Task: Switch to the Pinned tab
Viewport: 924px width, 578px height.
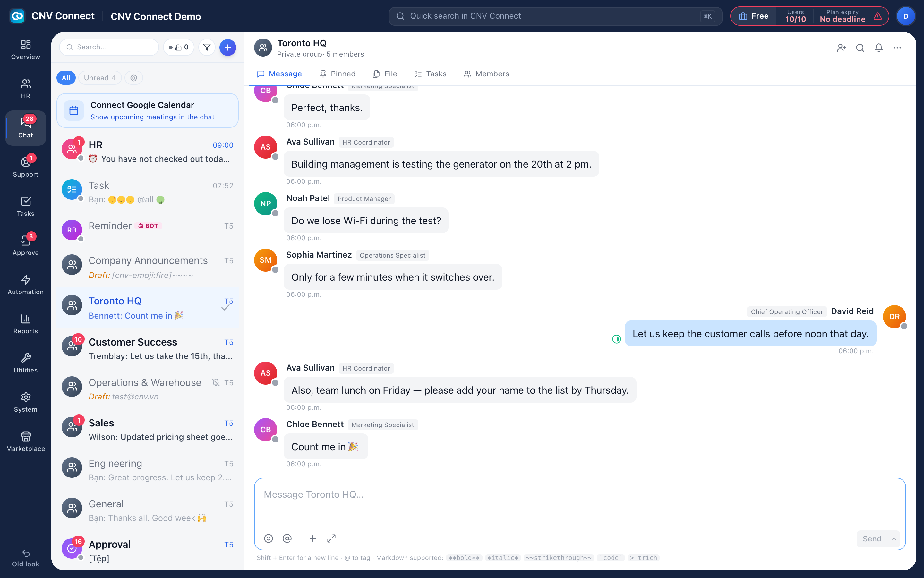Action: coord(338,74)
